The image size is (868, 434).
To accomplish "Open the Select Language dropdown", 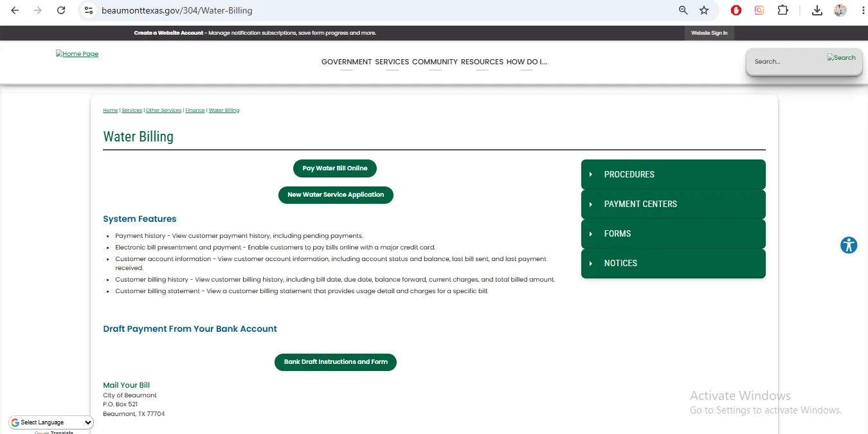I will [x=51, y=422].
